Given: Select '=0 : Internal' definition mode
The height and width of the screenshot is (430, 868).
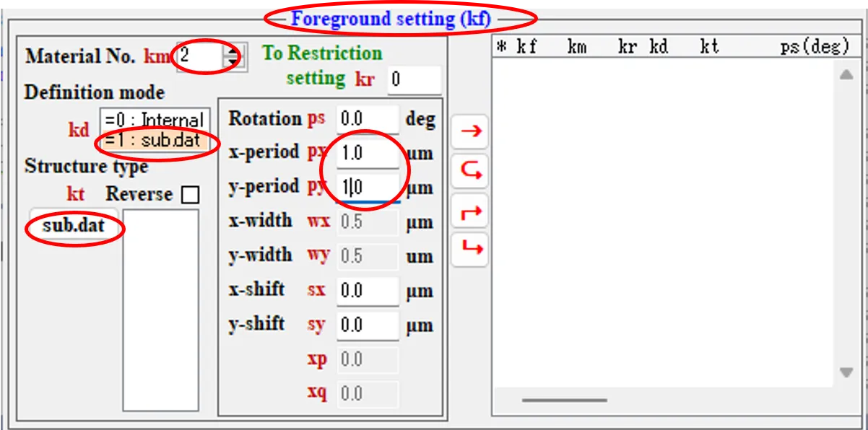Looking at the screenshot, I should 154,120.
